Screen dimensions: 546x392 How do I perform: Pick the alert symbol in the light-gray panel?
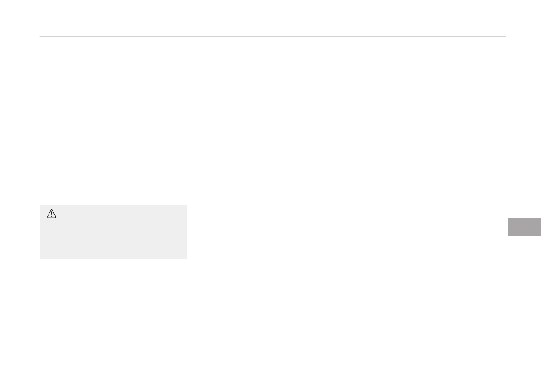[52, 214]
